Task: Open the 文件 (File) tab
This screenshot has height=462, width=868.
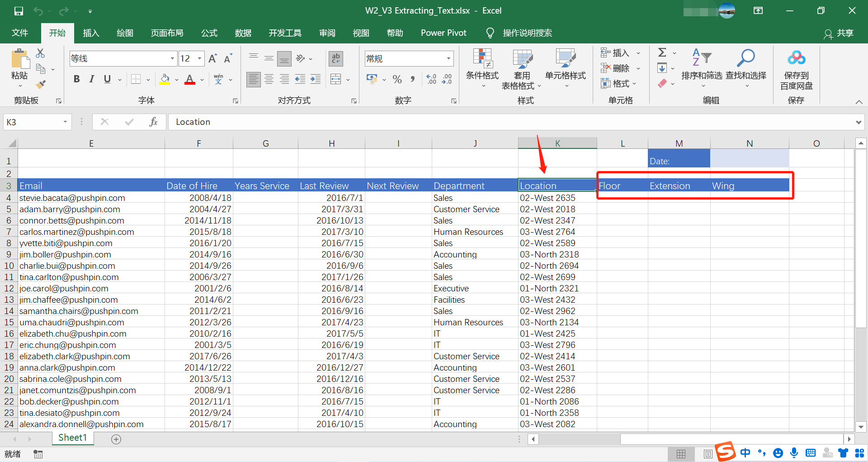Action: point(20,33)
